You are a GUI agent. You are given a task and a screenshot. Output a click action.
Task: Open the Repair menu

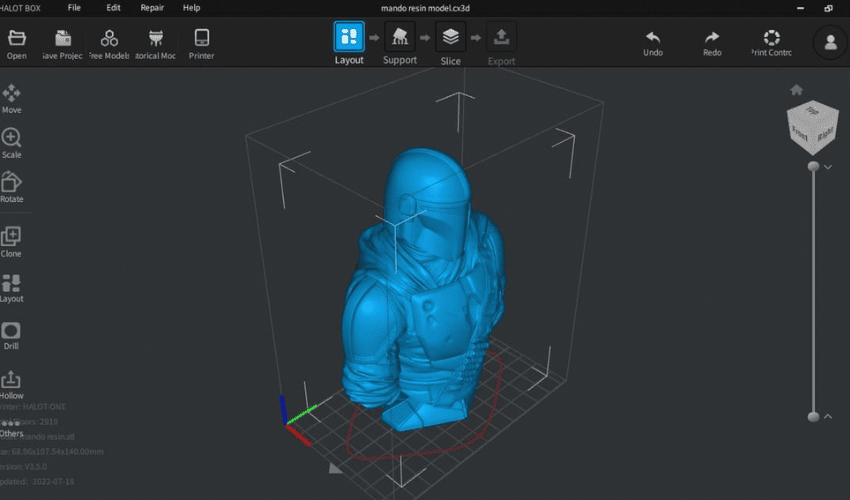point(152,8)
